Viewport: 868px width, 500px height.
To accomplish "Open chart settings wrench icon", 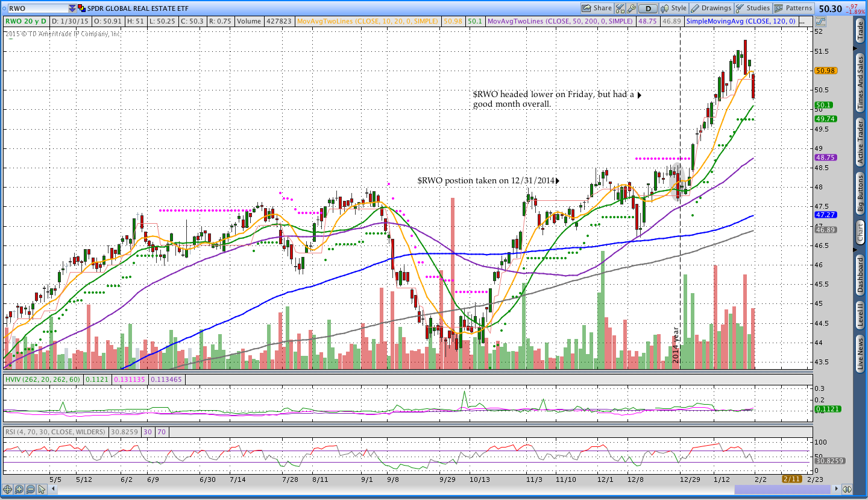I will point(631,8).
